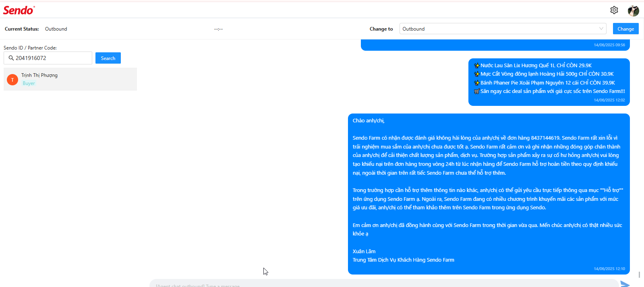This screenshot has height=287, width=644.
Task: Open the user profile avatar
Action: pos(634,10)
